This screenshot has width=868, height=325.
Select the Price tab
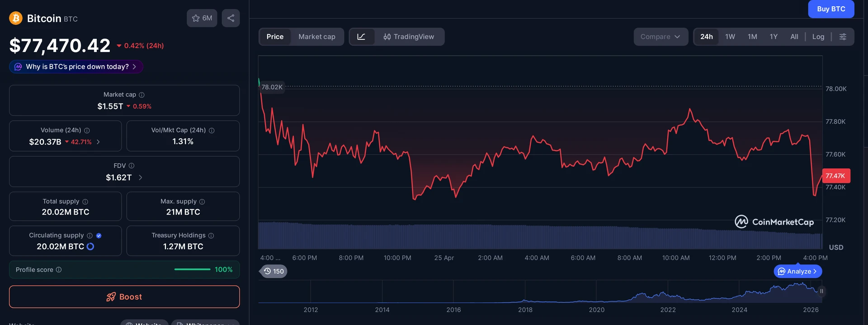click(275, 37)
